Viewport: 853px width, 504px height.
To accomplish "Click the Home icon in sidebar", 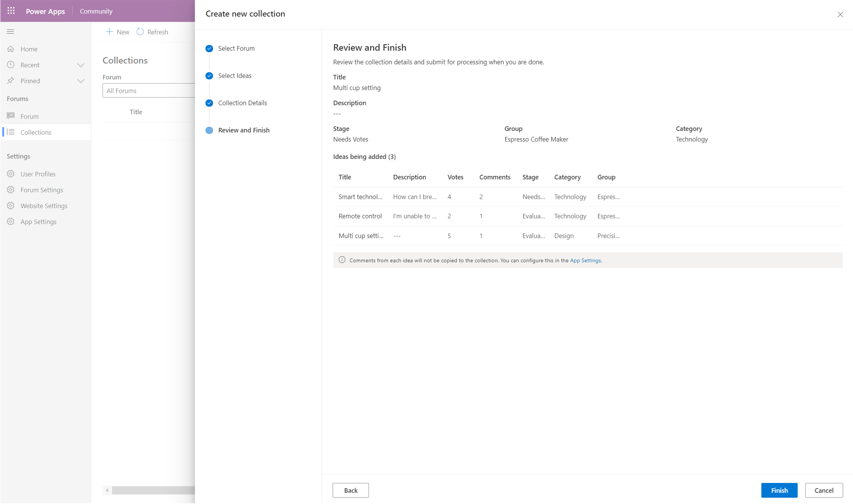I will pyautogui.click(x=11, y=49).
